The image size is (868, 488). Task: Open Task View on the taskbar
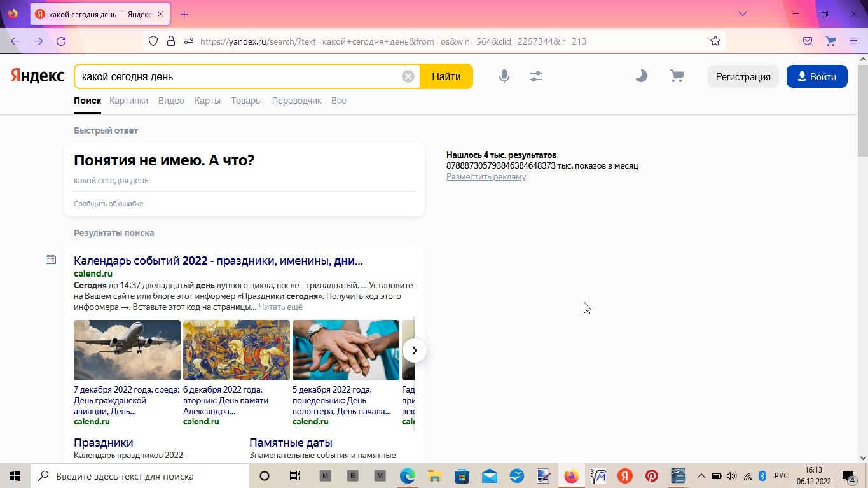[x=294, y=476]
